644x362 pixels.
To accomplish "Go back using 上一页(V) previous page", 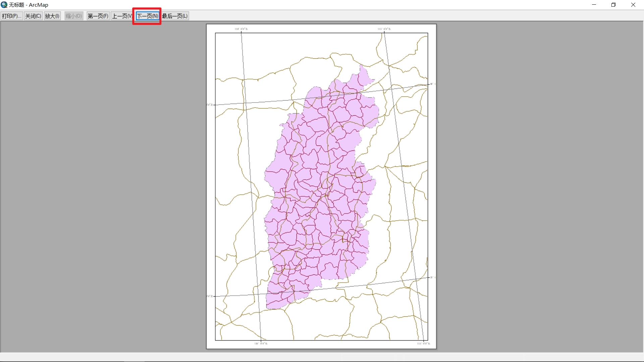I will tap(121, 16).
